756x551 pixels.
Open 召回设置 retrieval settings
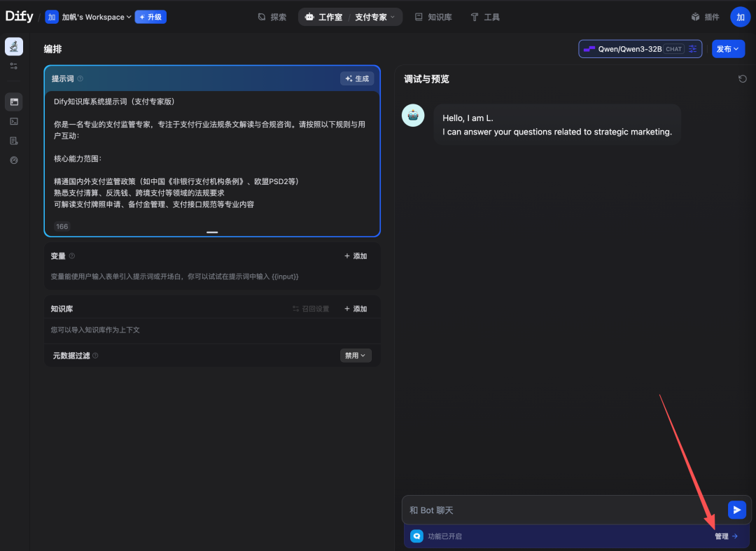311,309
